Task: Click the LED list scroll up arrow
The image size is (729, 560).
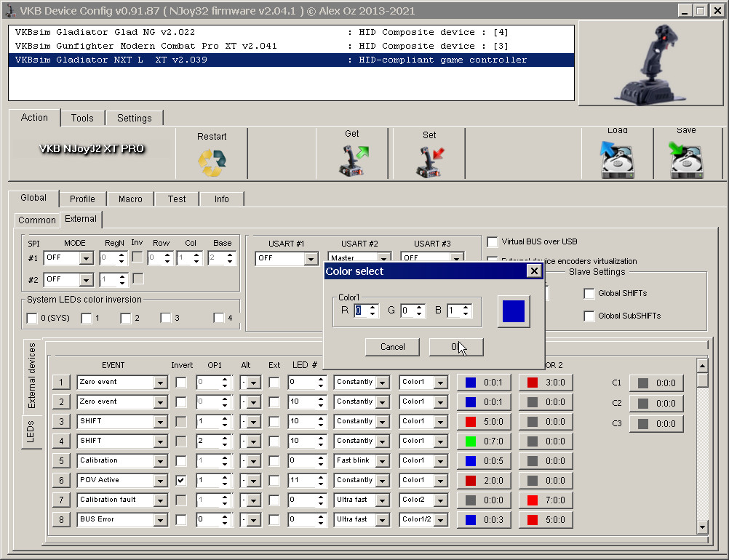Action: (x=703, y=366)
